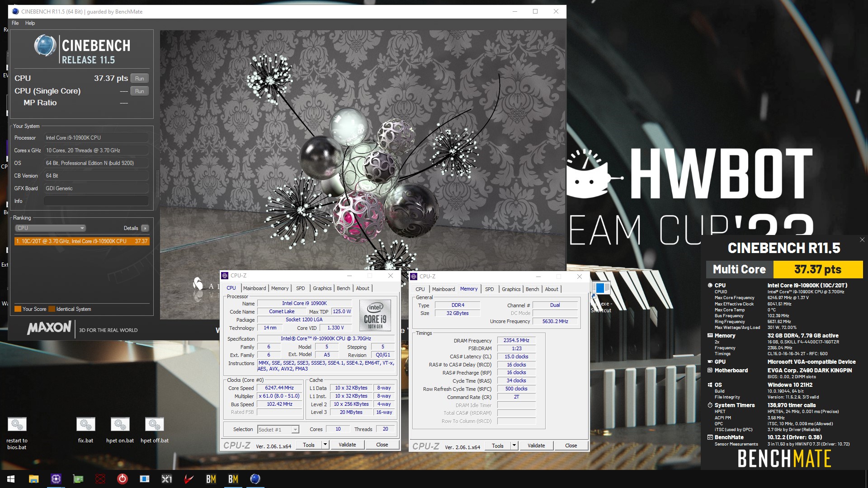Open the red power button taskbar icon

click(x=123, y=479)
